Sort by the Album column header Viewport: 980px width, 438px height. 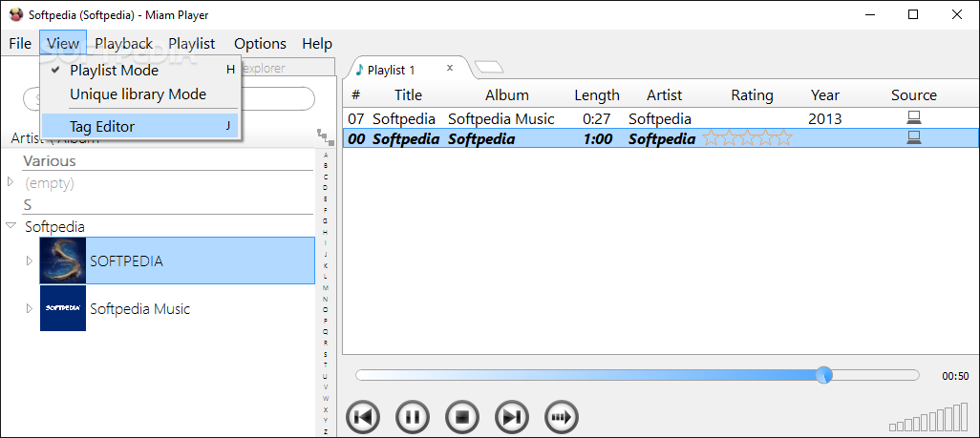507,95
